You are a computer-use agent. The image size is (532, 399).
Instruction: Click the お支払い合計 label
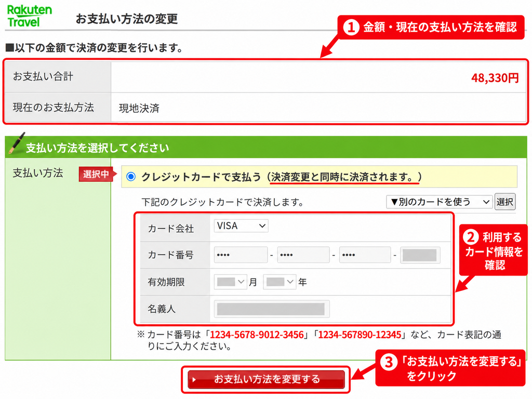[43, 76]
